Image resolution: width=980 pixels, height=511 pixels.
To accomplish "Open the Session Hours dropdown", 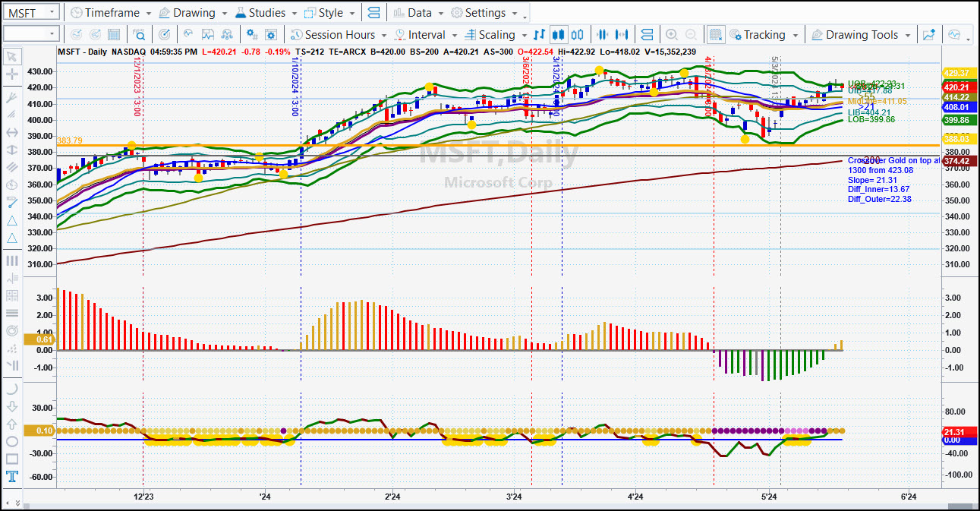I will [x=339, y=35].
